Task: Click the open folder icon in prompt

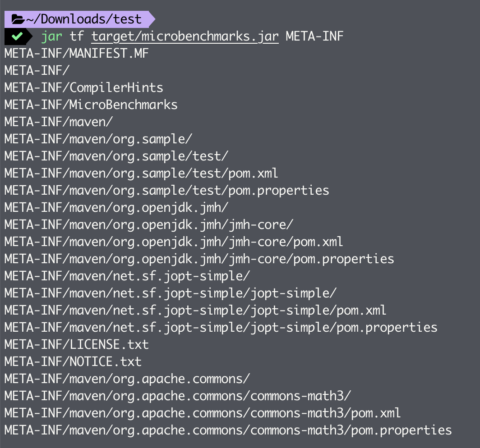Action: coord(18,19)
